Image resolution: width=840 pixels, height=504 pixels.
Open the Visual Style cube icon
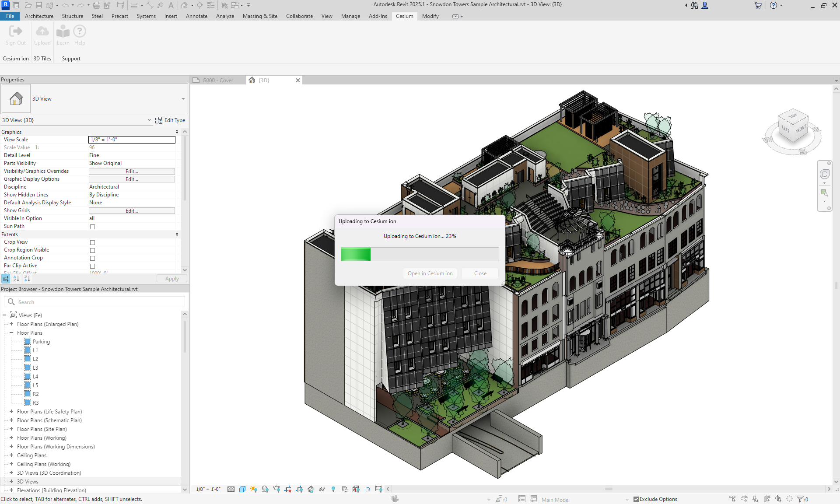click(242, 489)
